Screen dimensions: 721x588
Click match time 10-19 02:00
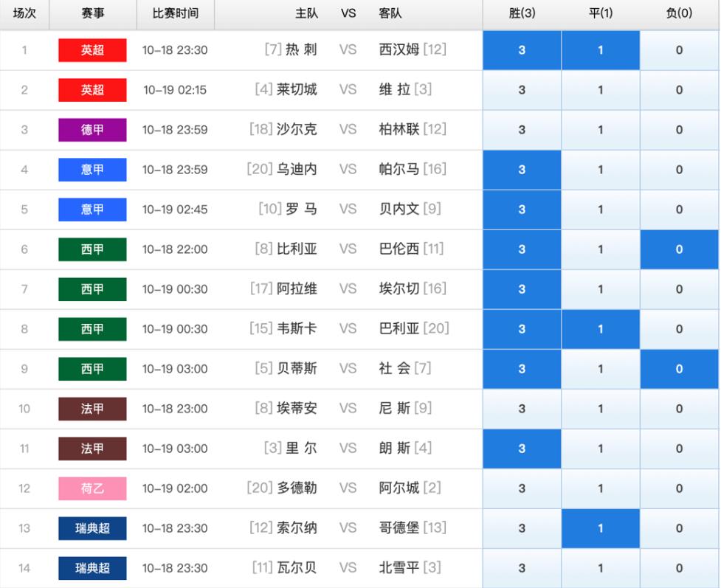tap(175, 488)
